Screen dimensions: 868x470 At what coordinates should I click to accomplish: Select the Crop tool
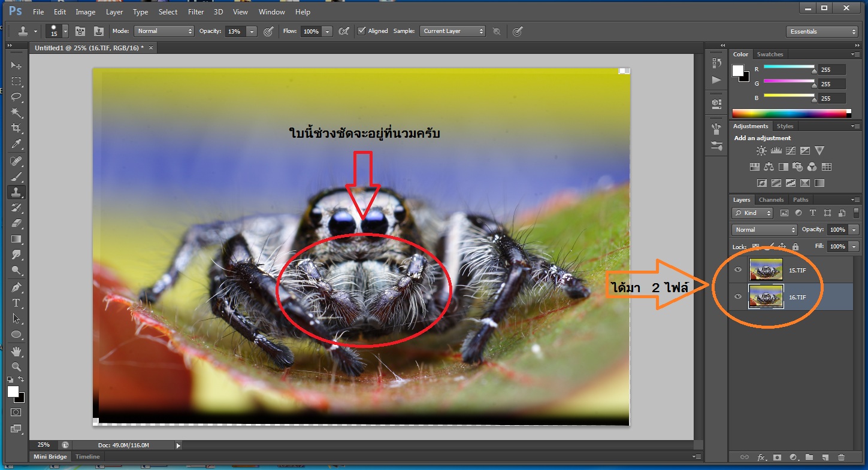click(17, 128)
